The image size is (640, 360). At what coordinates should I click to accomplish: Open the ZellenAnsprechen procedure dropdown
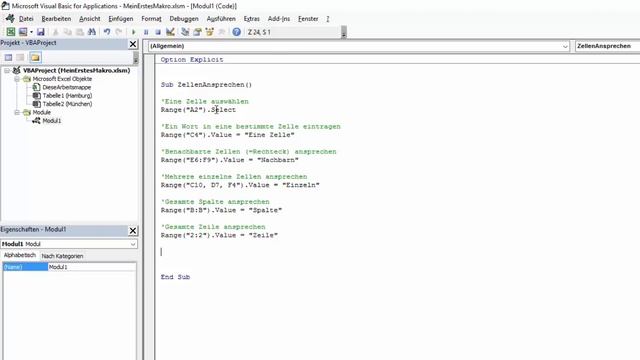(607, 46)
